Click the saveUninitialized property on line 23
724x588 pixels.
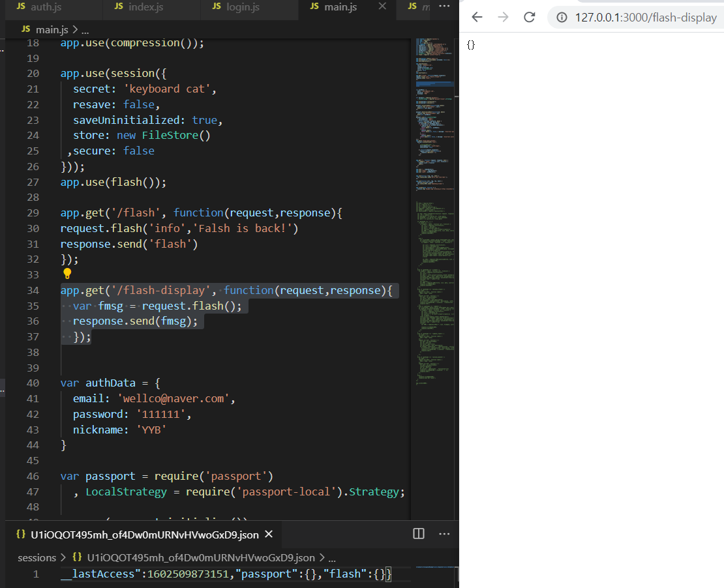(x=126, y=120)
